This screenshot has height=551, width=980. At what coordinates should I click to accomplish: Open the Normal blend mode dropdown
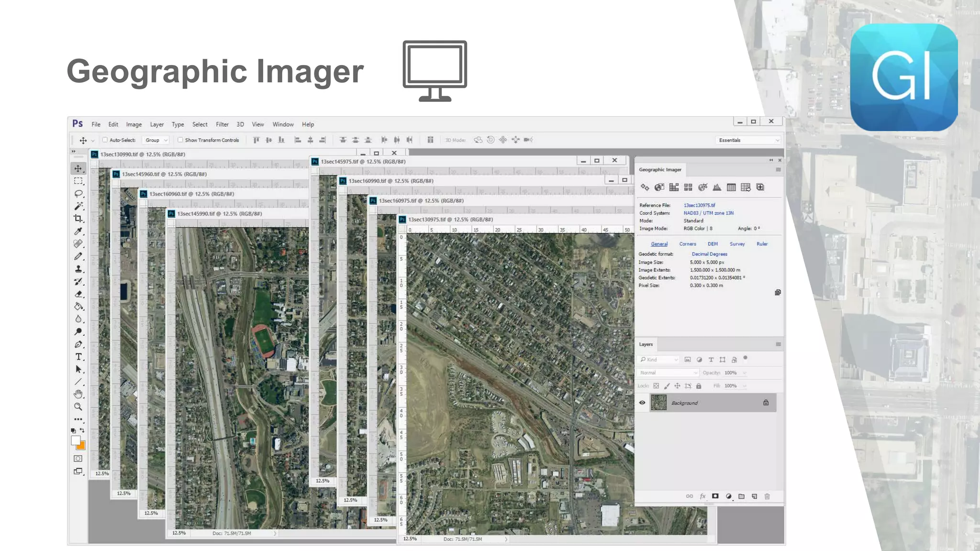(x=668, y=373)
